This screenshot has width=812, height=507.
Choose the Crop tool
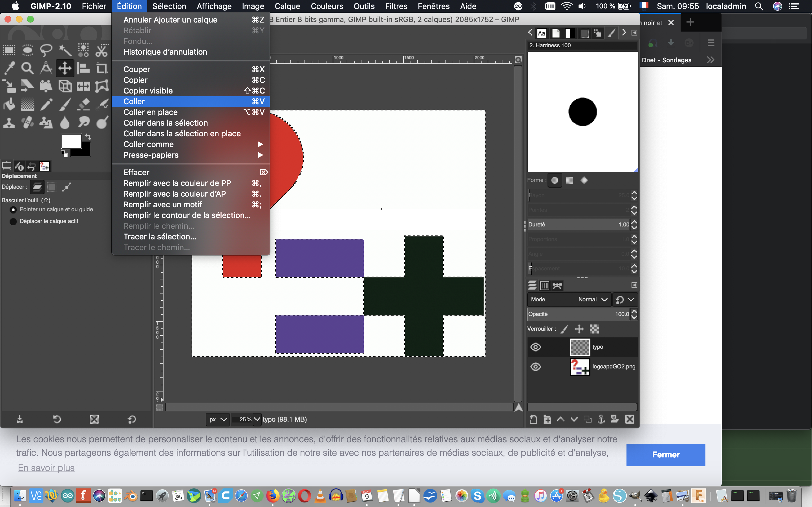(102, 68)
